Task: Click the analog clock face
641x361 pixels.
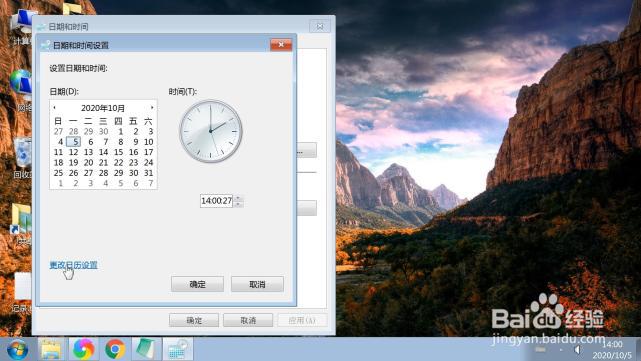Action: (211, 131)
